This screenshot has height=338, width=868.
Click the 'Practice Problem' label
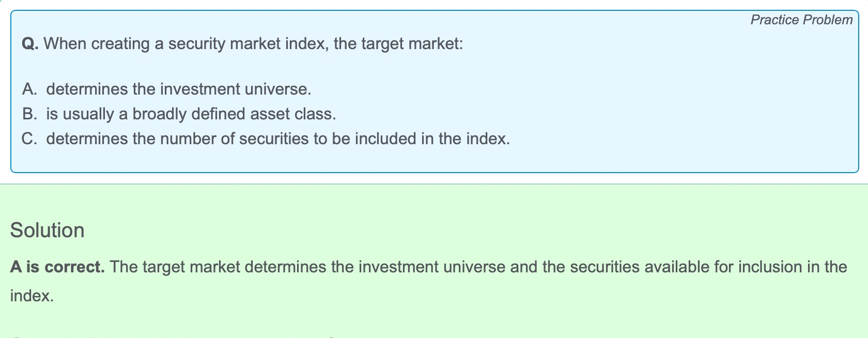click(801, 20)
